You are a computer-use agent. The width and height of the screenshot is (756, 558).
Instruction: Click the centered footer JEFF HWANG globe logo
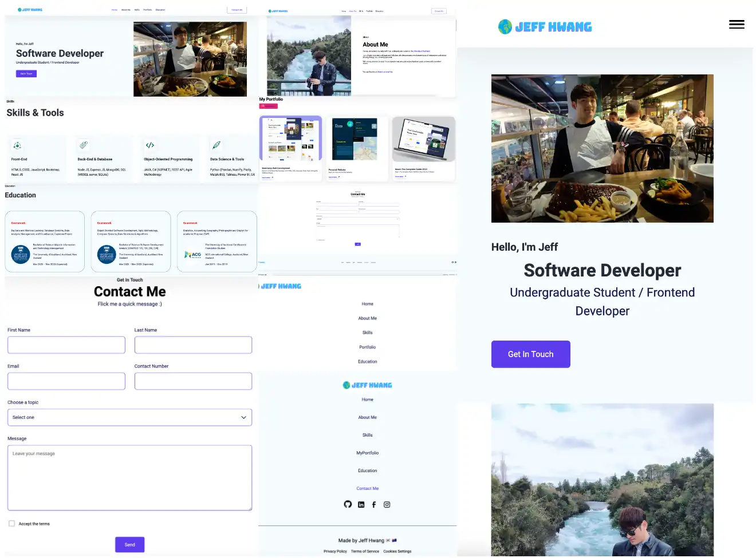coord(367,385)
